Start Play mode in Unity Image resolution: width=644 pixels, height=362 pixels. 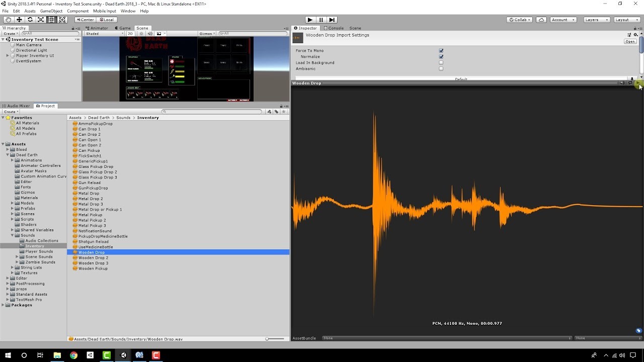point(310,20)
